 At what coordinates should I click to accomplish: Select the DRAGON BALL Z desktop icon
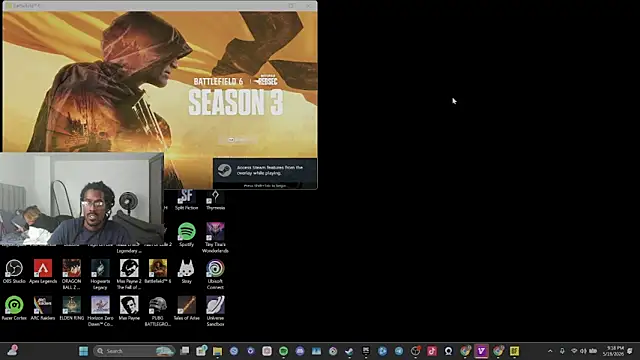71,274
